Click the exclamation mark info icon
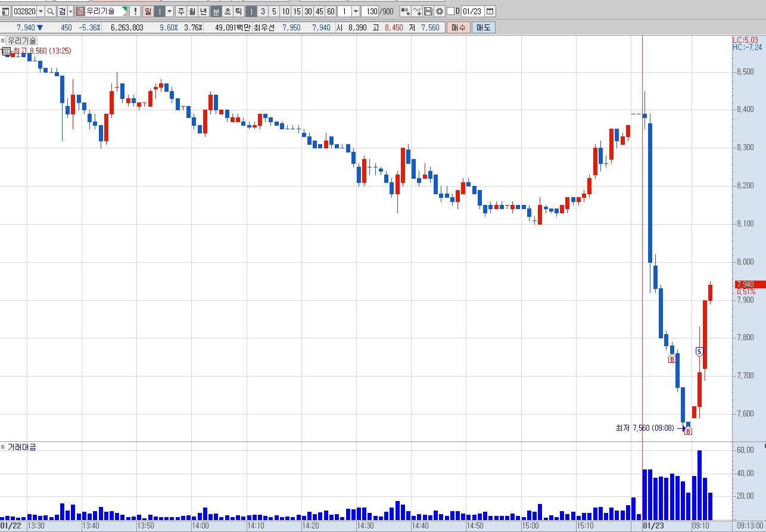 pos(135,11)
